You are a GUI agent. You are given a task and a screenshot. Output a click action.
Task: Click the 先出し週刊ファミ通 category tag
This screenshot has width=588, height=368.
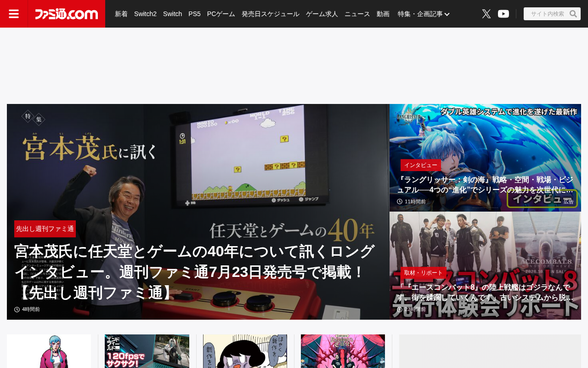(x=45, y=229)
